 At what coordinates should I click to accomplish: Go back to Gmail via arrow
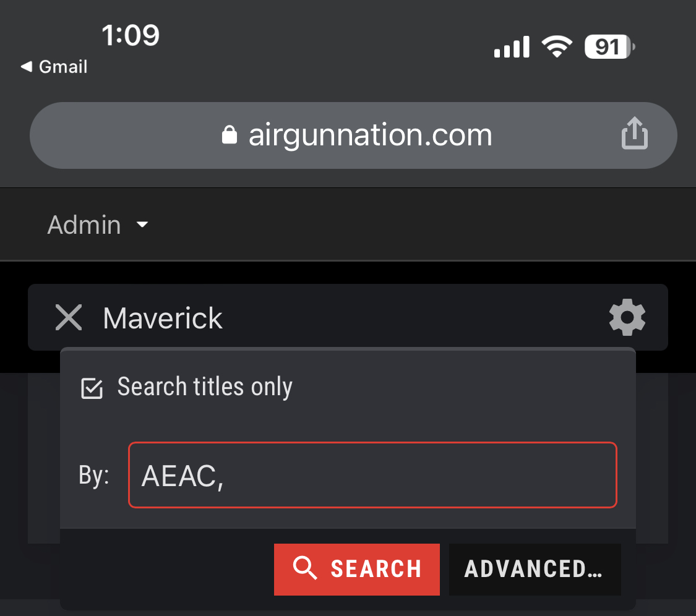[x=26, y=67]
